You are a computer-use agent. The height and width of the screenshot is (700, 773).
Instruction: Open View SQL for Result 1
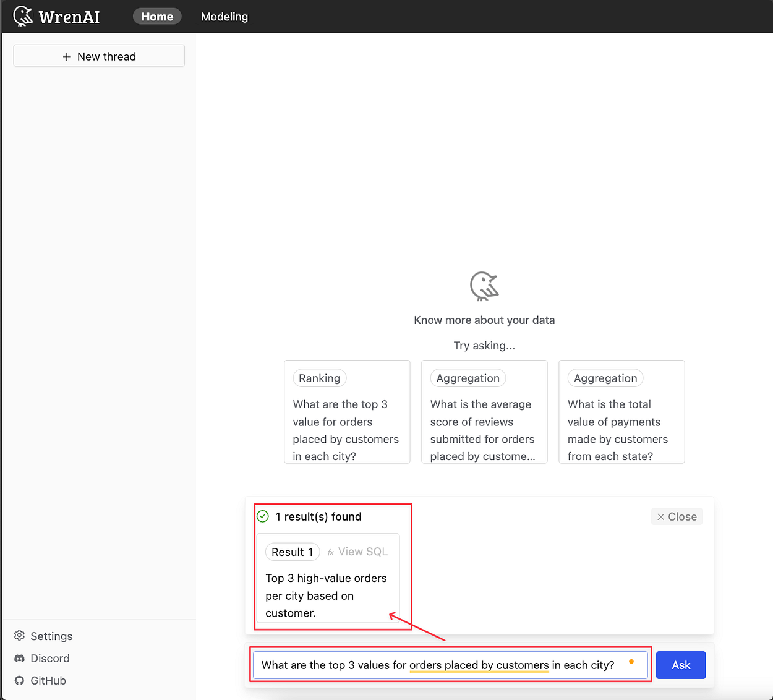[x=364, y=552]
